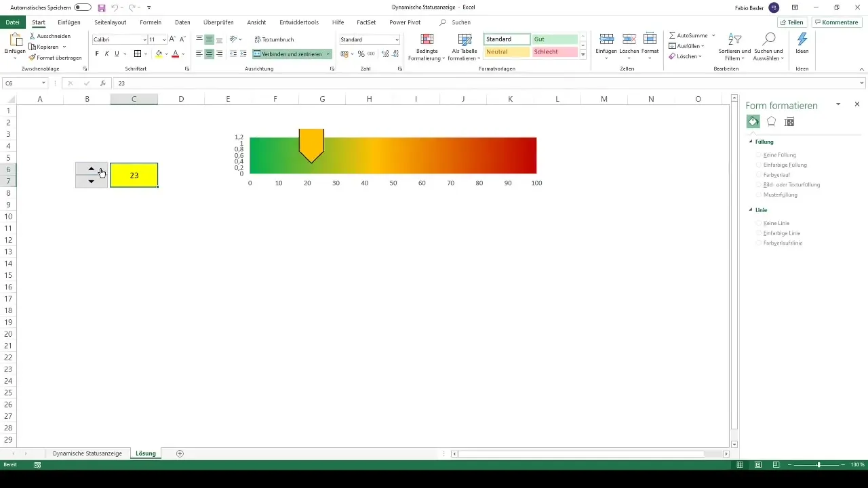Viewport: 868px width, 488px height.
Task: Open the font name Calibri dropdown
Action: [x=144, y=40]
